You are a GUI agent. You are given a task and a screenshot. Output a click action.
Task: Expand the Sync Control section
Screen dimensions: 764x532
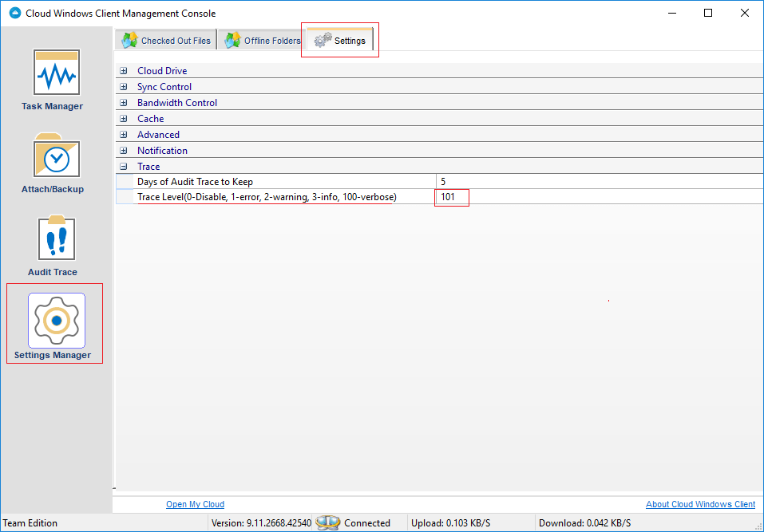[123, 86]
